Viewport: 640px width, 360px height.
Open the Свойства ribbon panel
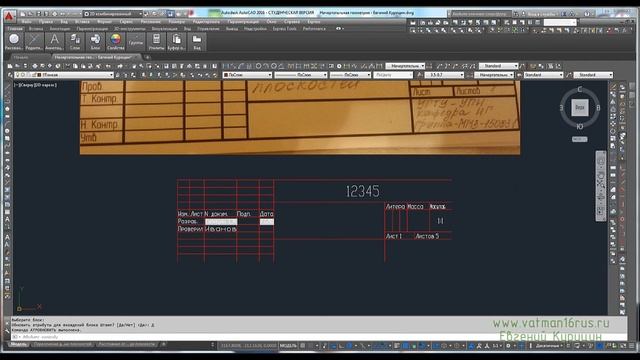coord(116,42)
